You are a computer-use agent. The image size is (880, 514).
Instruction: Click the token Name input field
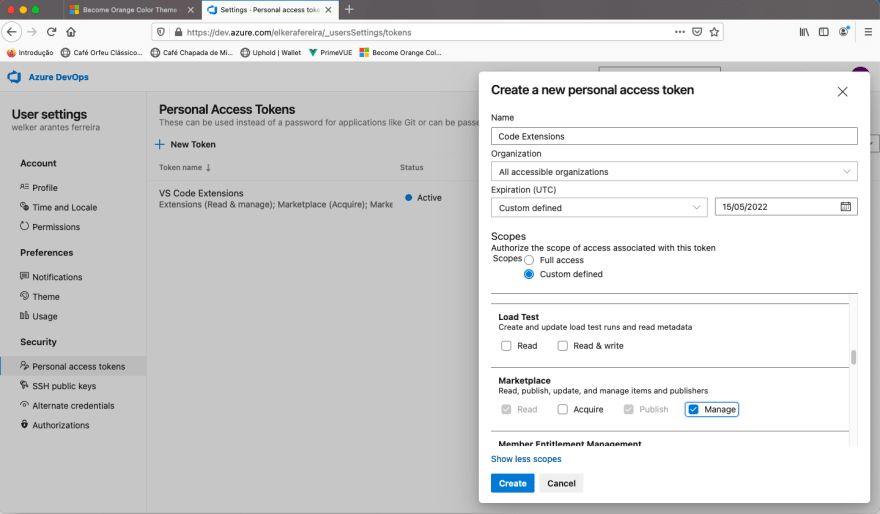(x=674, y=136)
